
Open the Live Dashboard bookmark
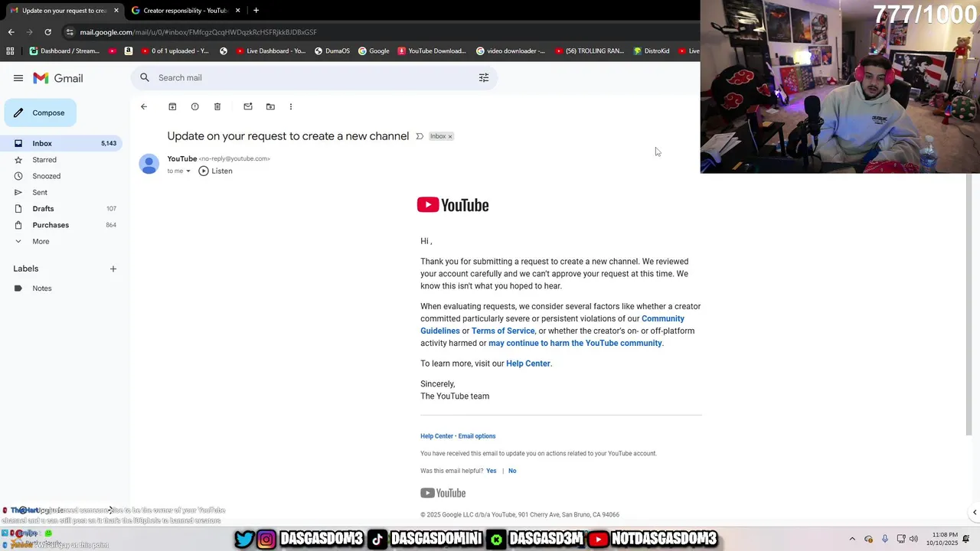coord(271,51)
